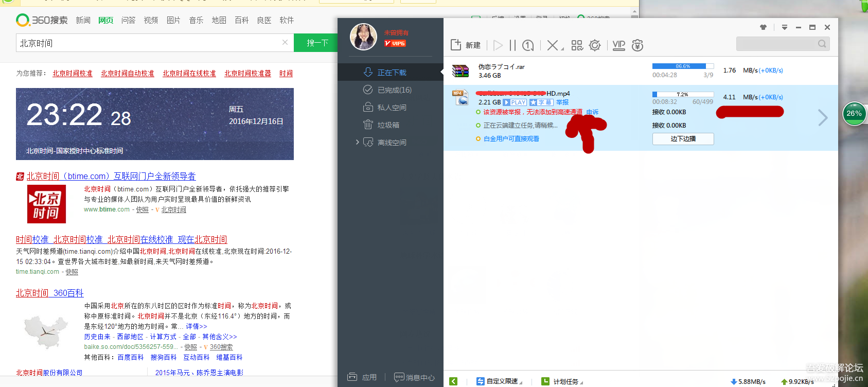Click the 北京时间校准器 suggestion link
The width and height of the screenshot is (868, 387).
[x=247, y=74]
